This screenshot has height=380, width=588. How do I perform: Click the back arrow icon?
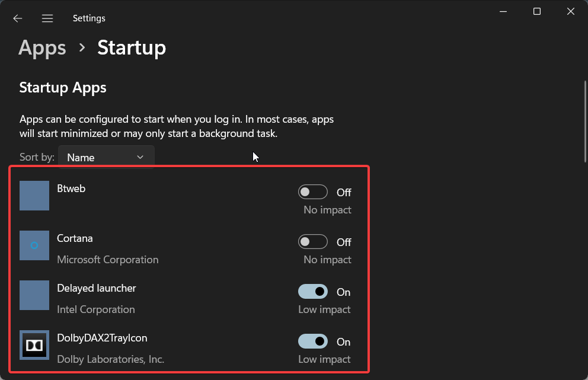[18, 18]
